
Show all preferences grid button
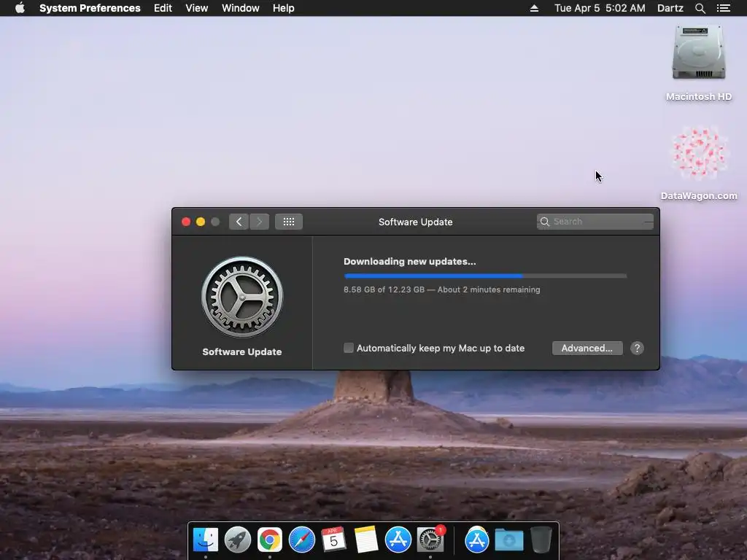coord(289,222)
